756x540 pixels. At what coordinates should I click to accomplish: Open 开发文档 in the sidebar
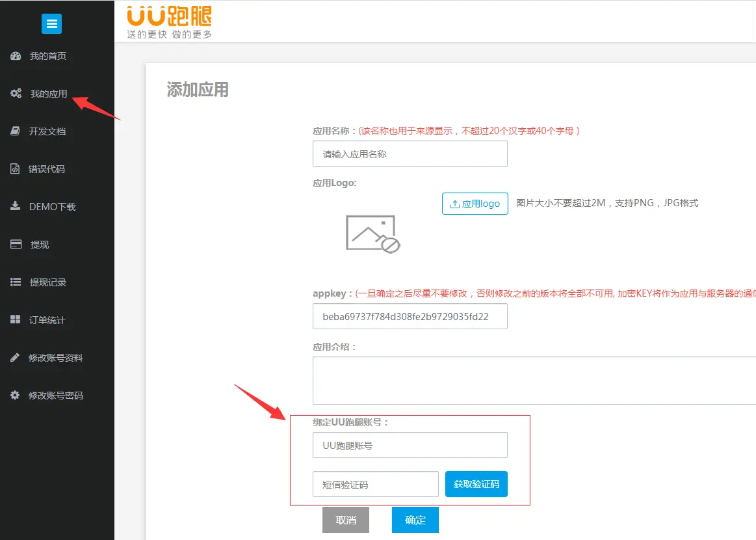click(x=47, y=131)
